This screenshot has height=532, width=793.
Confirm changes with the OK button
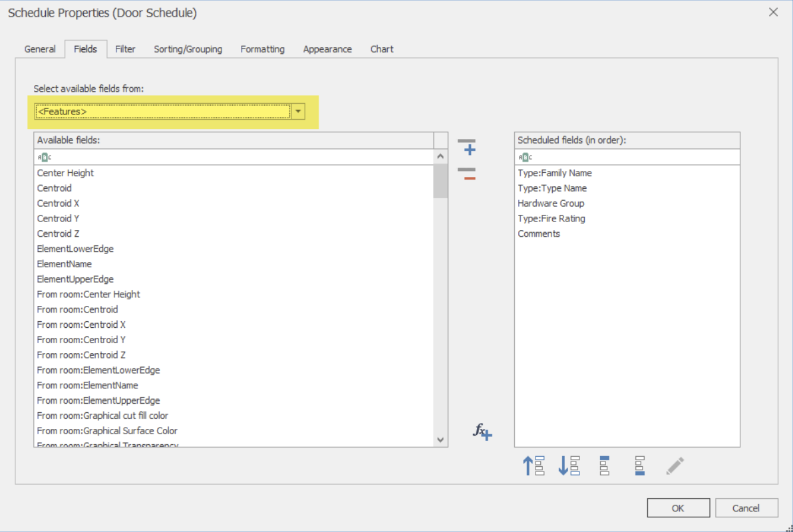click(678, 507)
